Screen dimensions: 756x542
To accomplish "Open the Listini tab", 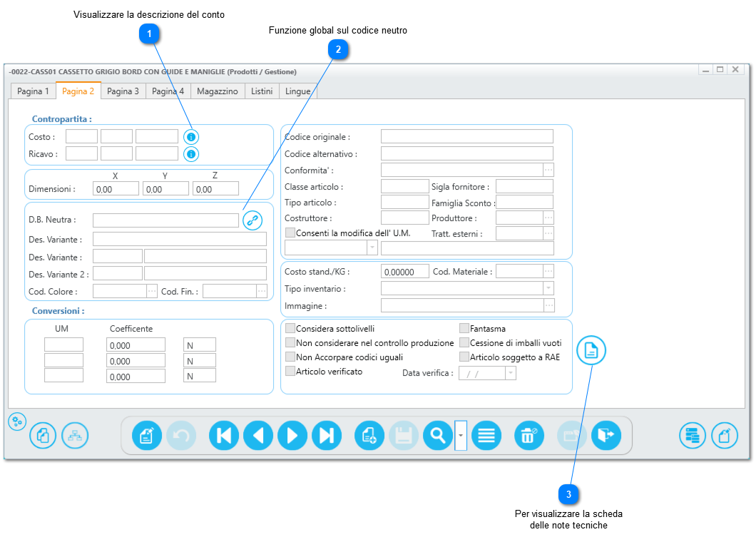I will pyautogui.click(x=262, y=91).
